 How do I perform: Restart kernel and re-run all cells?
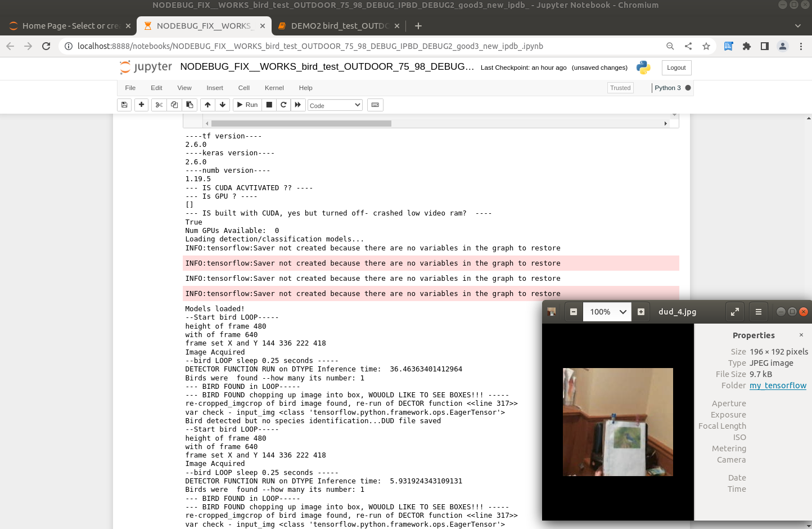(x=298, y=105)
